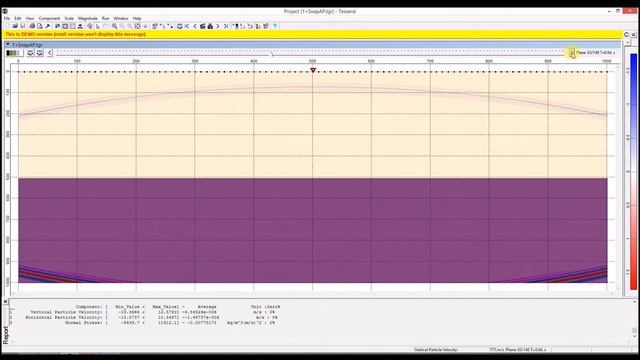Viewport: 640px width, 360px height.
Task: Click the go to first frame icon
Action: click(x=187, y=26)
